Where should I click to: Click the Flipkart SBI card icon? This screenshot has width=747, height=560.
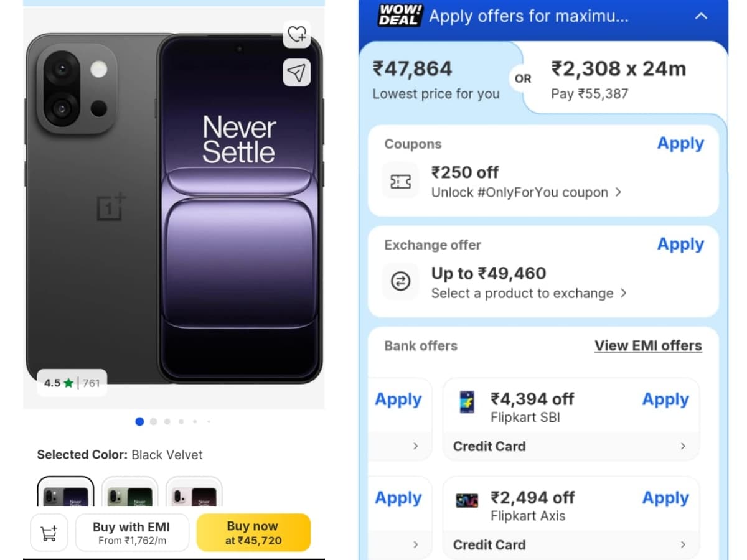[x=467, y=402]
